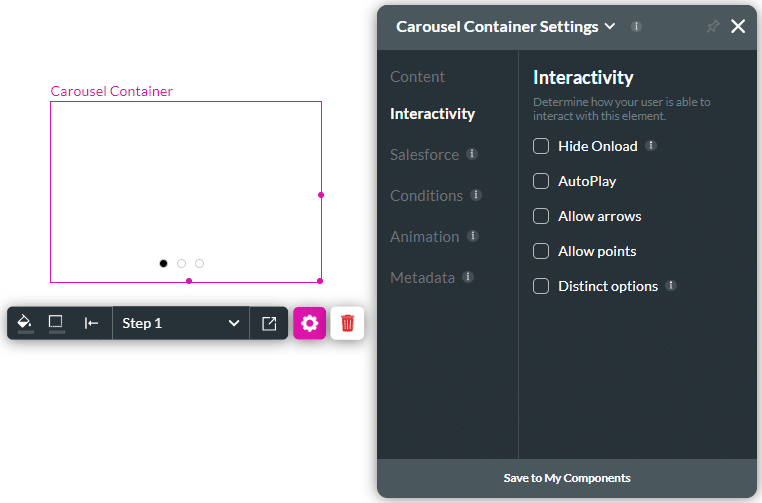The image size is (762, 503).
Task: Open the Animation settings tab
Action: click(424, 237)
